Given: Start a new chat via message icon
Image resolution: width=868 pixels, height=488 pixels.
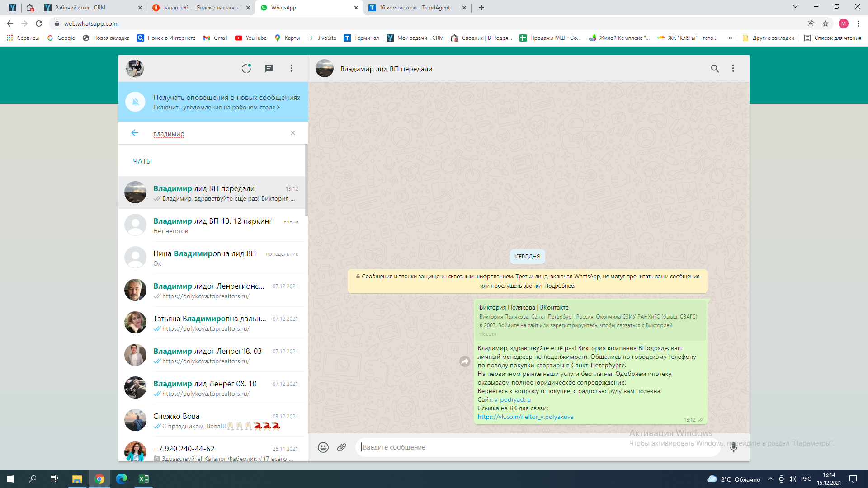Looking at the screenshot, I should click(x=269, y=68).
